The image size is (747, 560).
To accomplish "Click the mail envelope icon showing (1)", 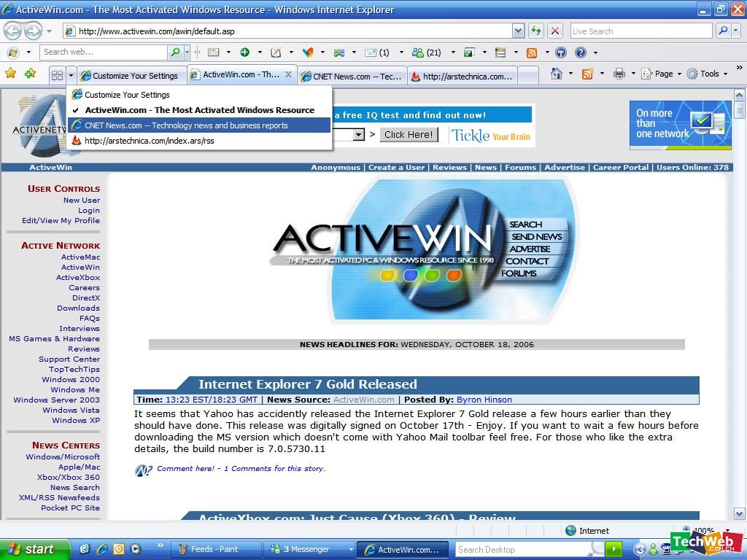I will point(377,52).
